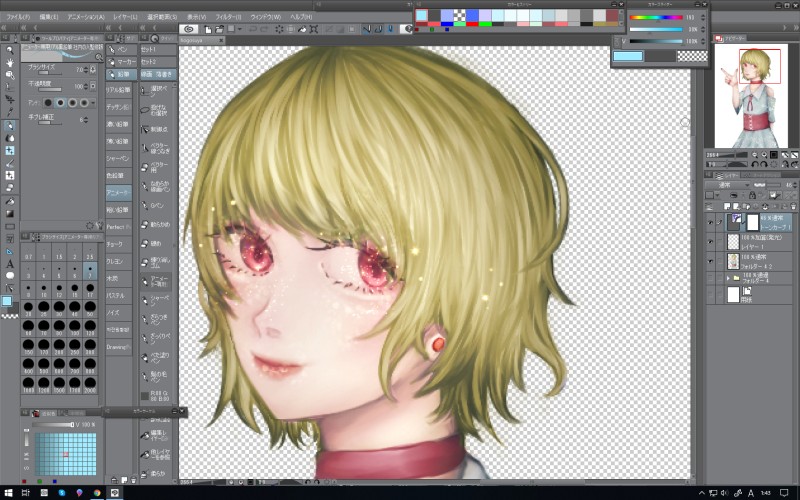The height and width of the screenshot is (500, 800).
Task: Open the ファイル(F) menu
Action: click(18, 17)
